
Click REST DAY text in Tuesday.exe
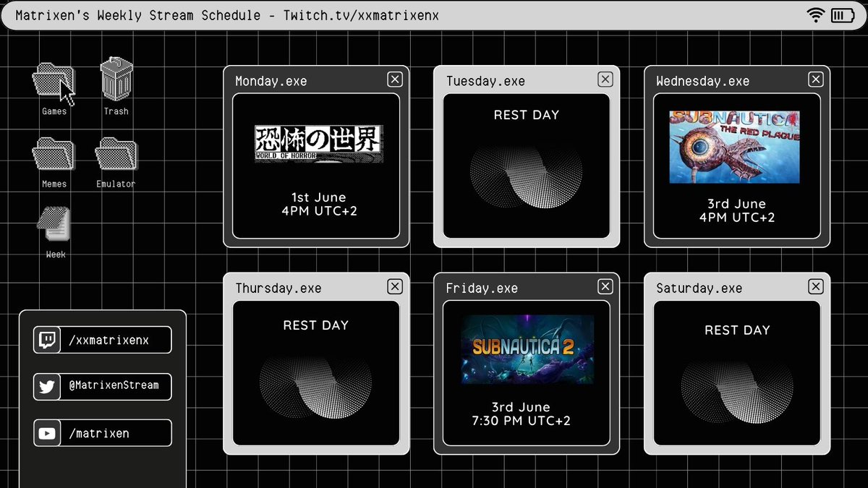(x=527, y=115)
